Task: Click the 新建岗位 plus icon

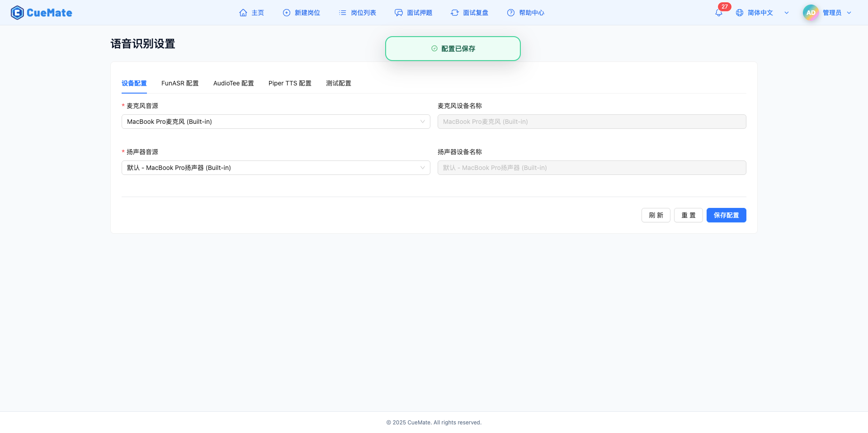Action: tap(286, 13)
